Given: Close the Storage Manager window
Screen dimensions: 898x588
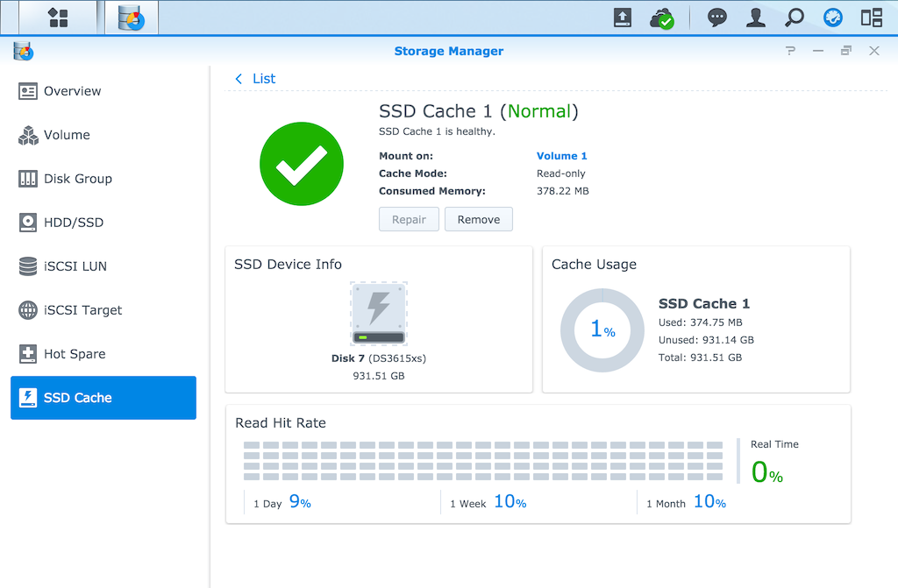Looking at the screenshot, I should [x=874, y=51].
